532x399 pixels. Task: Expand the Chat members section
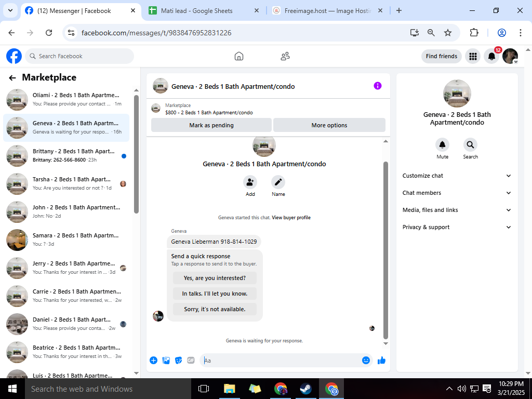(457, 193)
